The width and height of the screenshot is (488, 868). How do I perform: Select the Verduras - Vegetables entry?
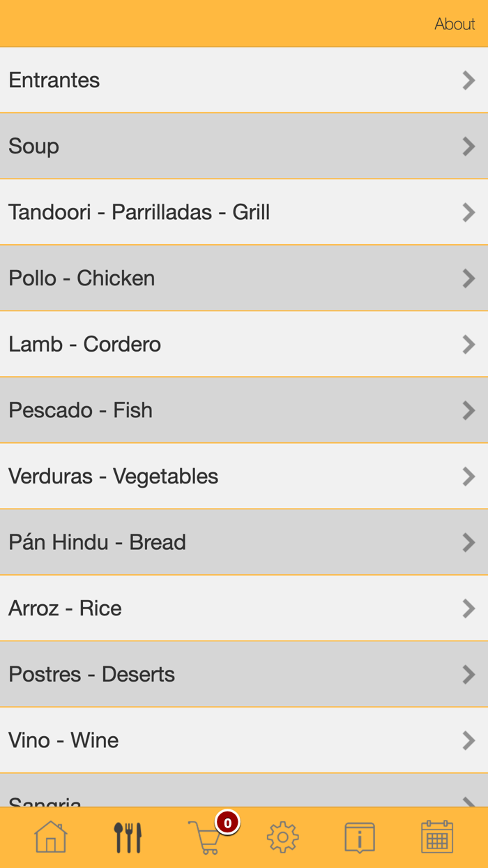(244, 476)
